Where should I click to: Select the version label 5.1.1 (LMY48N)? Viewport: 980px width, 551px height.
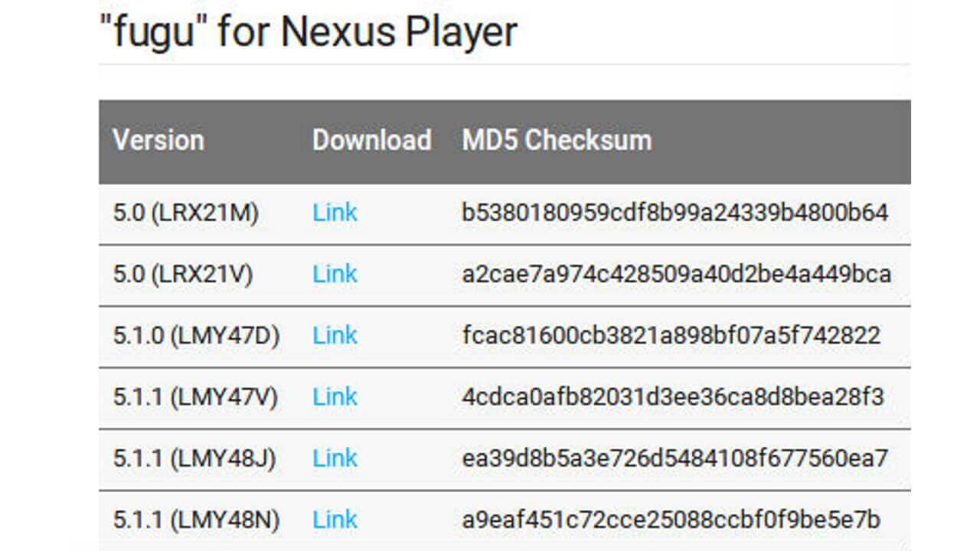pyautogui.click(x=180, y=519)
